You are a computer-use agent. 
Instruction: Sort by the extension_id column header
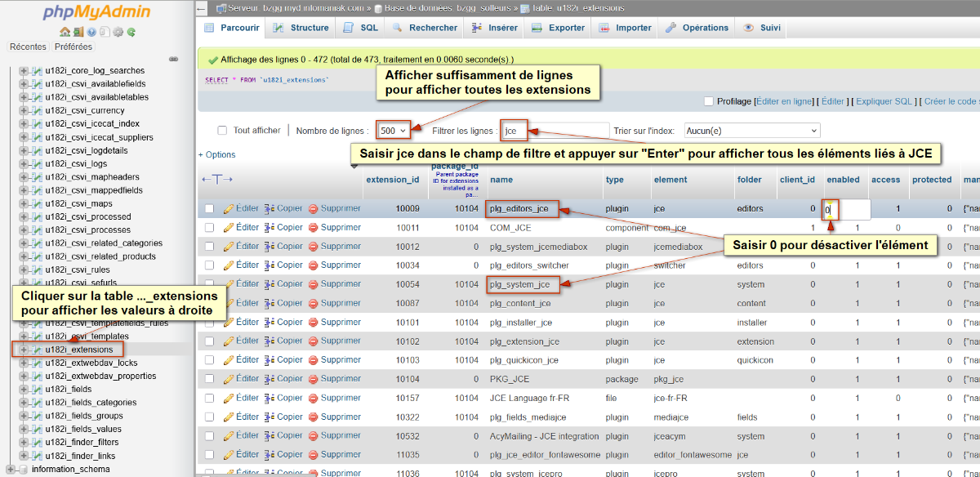tap(392, 180)
